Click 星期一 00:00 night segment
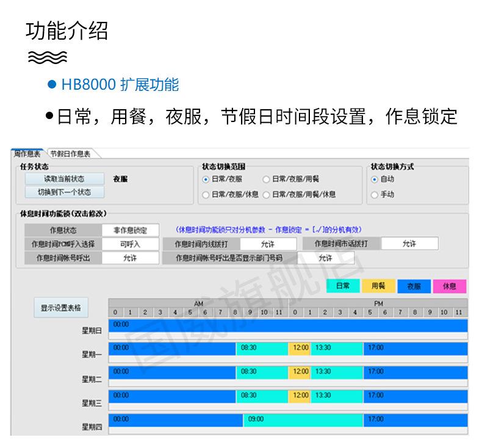Screen dimensions: 482x448 tap(172, 349)
